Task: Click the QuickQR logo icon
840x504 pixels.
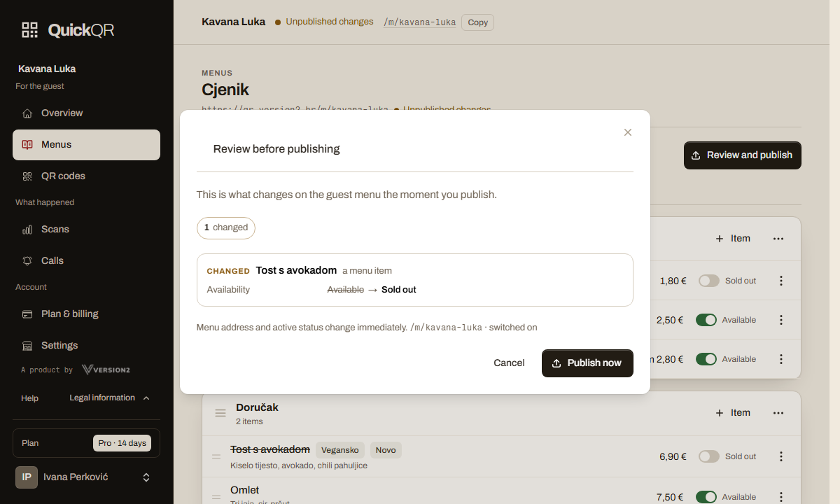Action: (29, 29)
